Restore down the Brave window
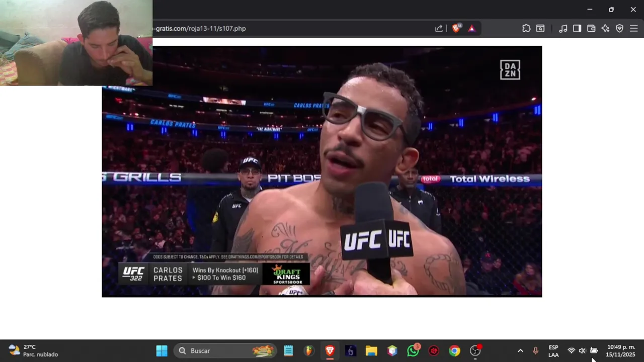644x362 pixels. click(611, 9)
